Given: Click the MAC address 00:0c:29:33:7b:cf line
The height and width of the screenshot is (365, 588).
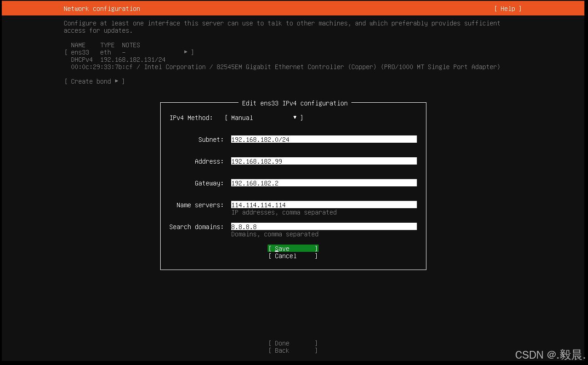Looking at the screenshot, I should 285,67.
